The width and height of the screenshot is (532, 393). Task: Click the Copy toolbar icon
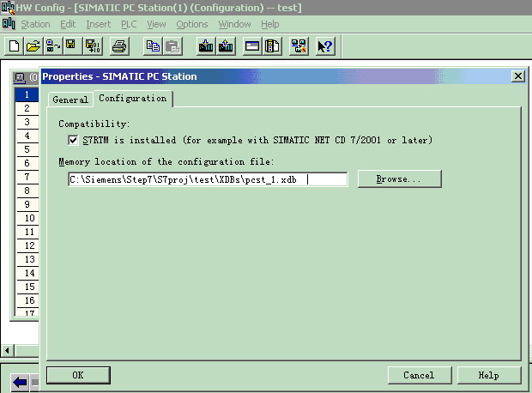click(x=153, y=45)
